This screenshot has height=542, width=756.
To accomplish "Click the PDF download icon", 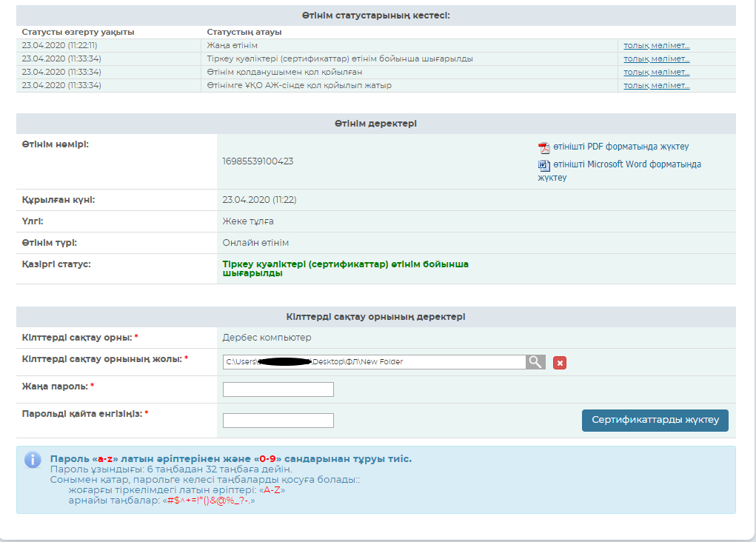I will tap(543, 147).
